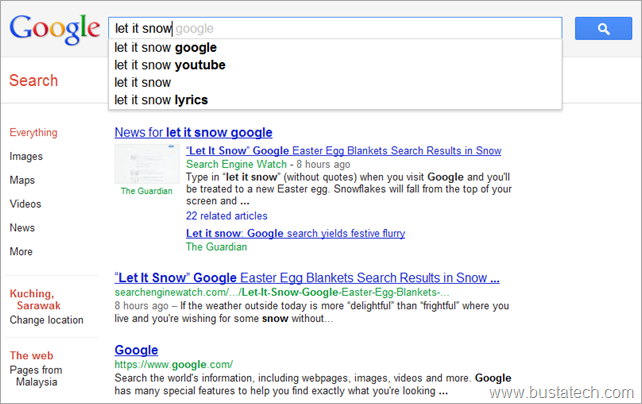Focus the search input field

335,28
